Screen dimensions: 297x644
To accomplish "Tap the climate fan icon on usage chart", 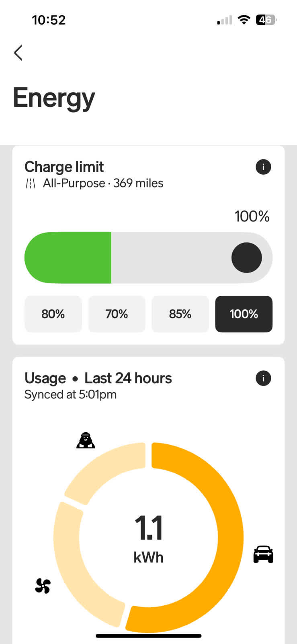I will click(x=43, y=586).
